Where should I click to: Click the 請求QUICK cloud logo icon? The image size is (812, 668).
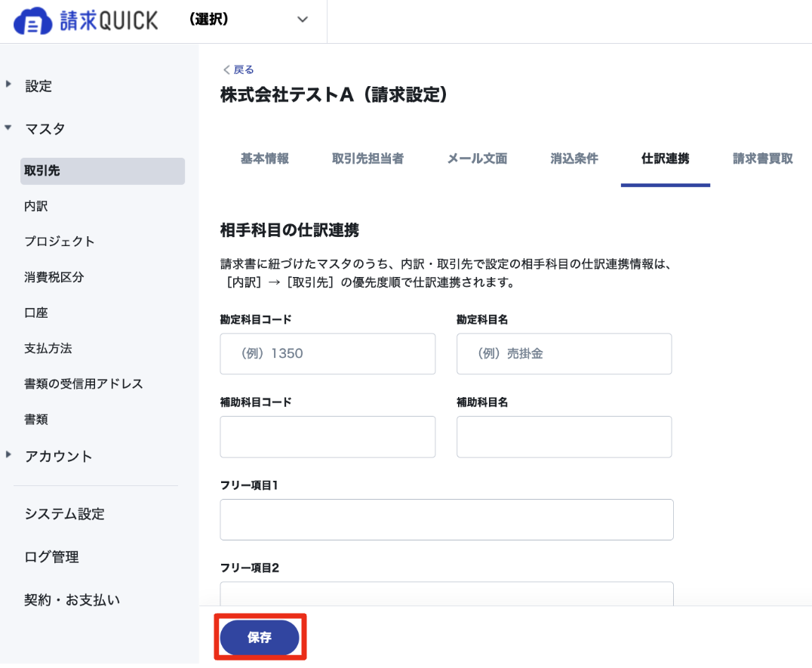[32, 21]
